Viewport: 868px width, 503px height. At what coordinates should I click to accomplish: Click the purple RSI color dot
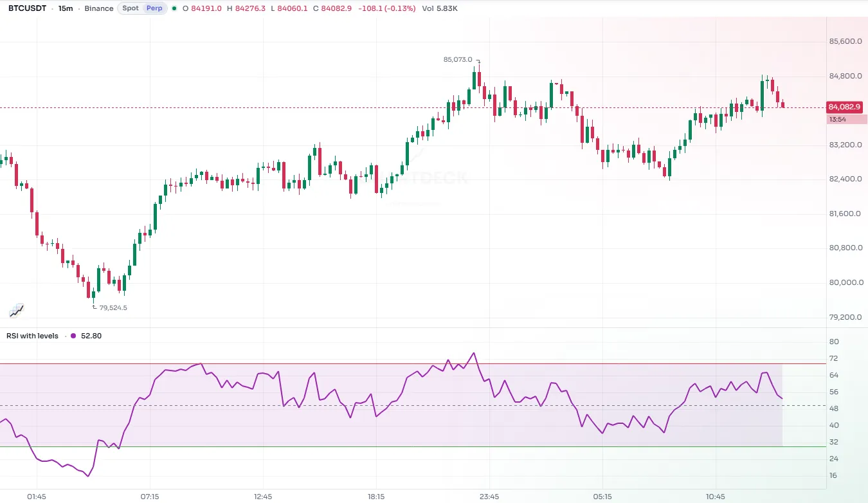[x=73, y=336]
